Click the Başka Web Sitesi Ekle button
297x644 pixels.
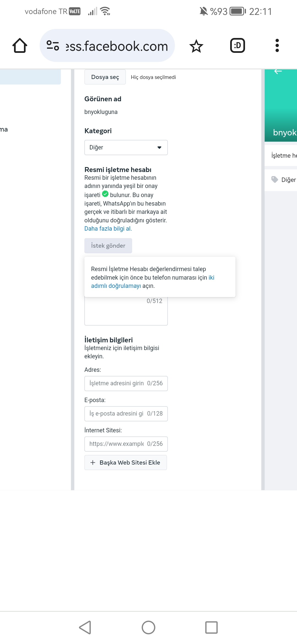(x=126, y=462)
